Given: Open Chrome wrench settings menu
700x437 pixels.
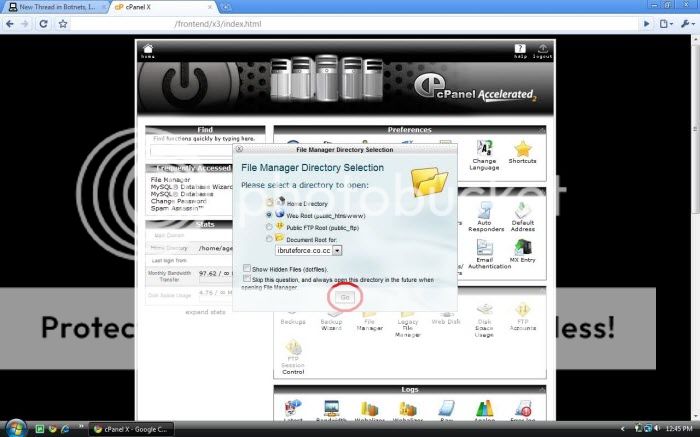Looking at the screenshot, I should [685, 22].
